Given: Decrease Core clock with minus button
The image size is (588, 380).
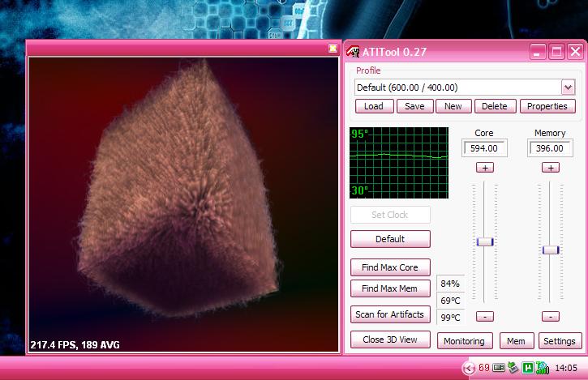Looking at the screenshot, I should coord(485,317).
